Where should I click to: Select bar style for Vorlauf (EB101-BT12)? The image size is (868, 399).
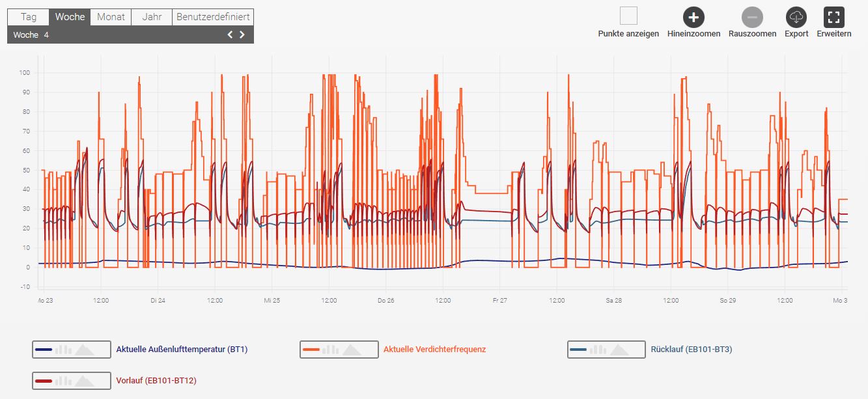pos(63,381)
